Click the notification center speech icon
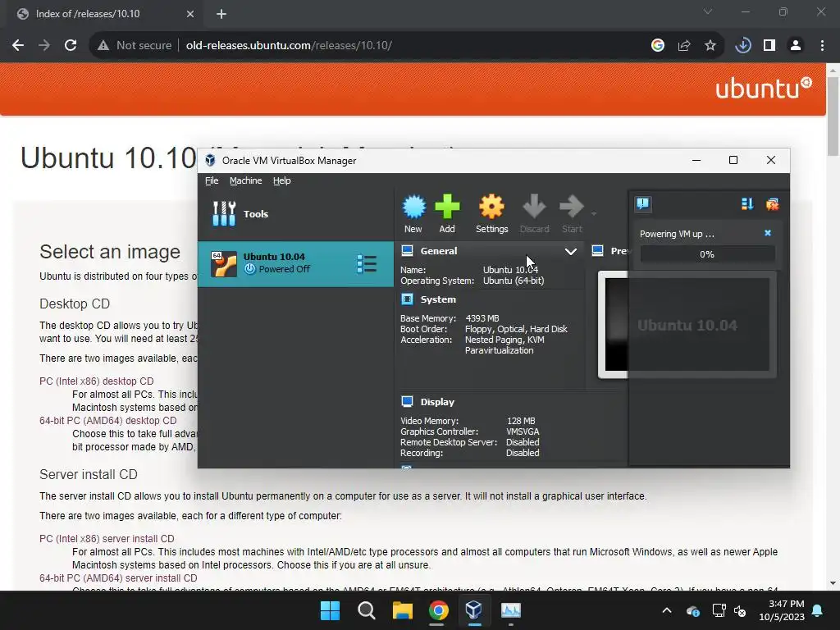This screenshot has height=630, width=840. point(643,203)
